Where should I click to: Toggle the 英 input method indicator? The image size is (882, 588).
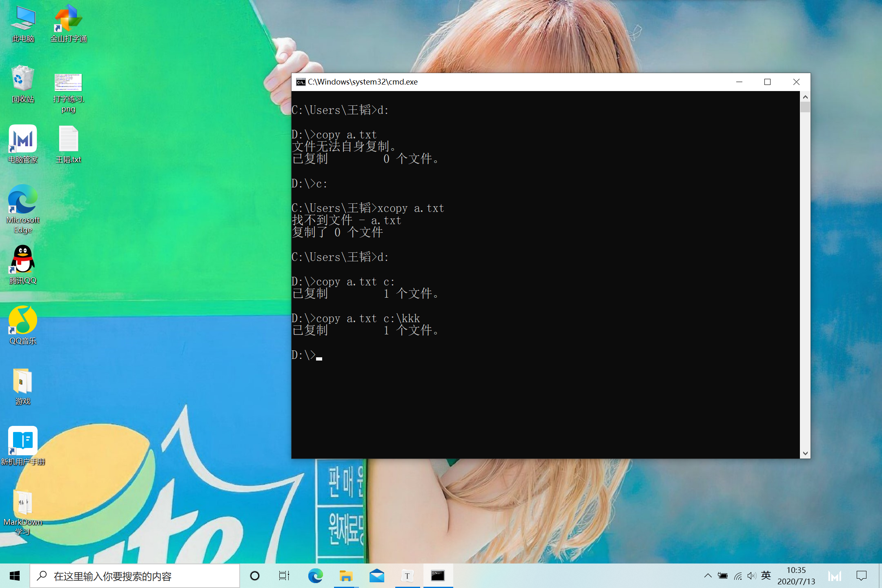coord(766,576)
